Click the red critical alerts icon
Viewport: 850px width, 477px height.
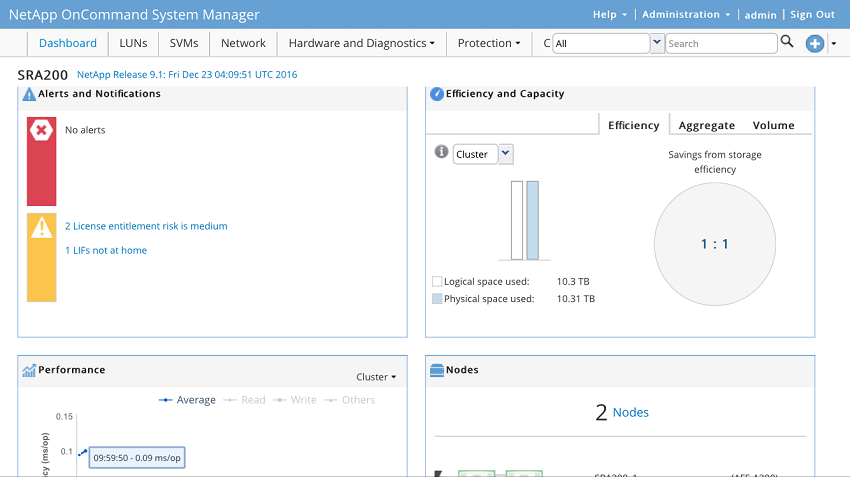41,130
